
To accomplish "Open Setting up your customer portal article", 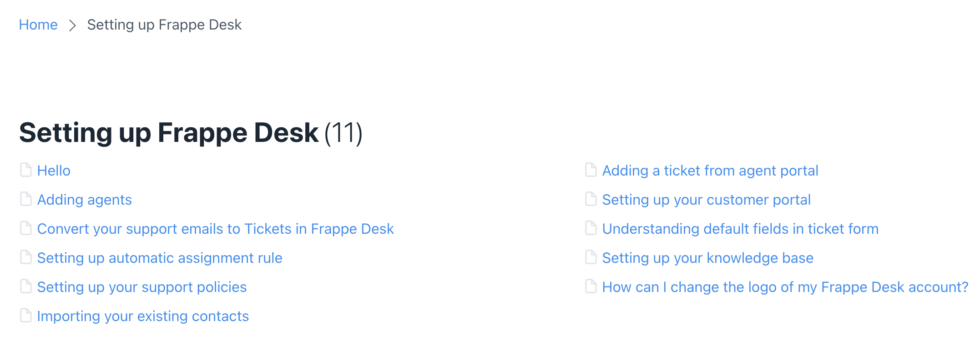I will tap(706, 199).
